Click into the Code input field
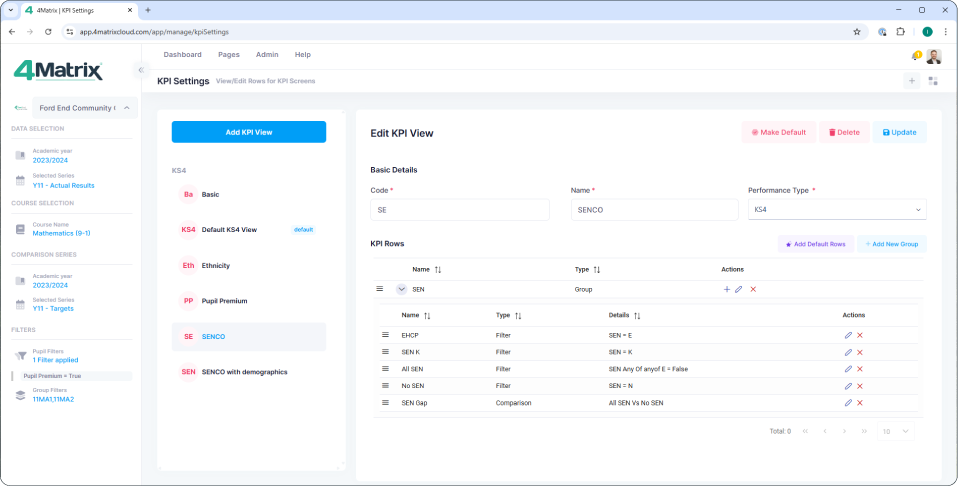Viewport: 958px width, 486px height. 459,210
